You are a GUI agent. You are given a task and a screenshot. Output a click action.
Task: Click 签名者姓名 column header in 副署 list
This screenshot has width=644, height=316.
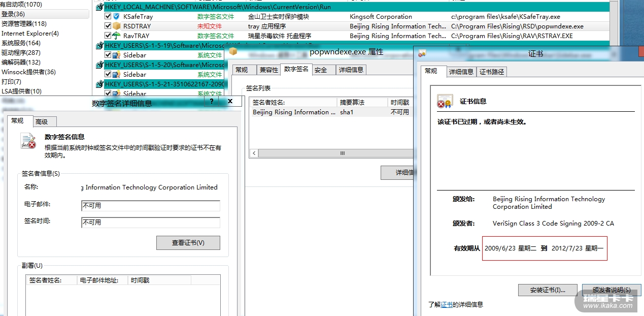point(52,280)
